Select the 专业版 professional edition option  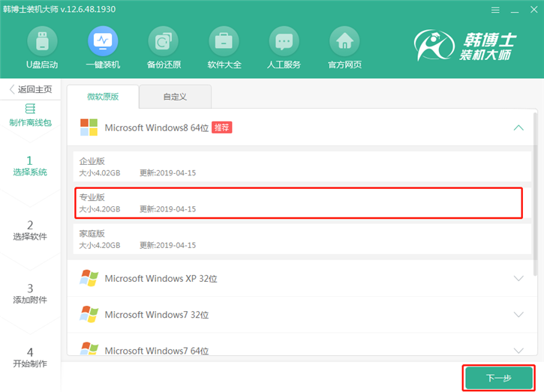tap(299, 202)
